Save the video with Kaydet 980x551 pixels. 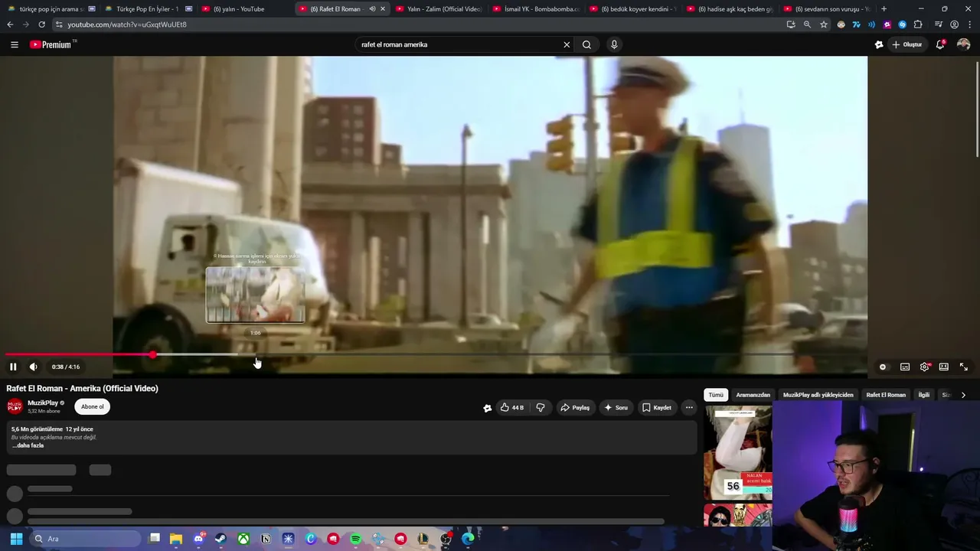(657, 407)
